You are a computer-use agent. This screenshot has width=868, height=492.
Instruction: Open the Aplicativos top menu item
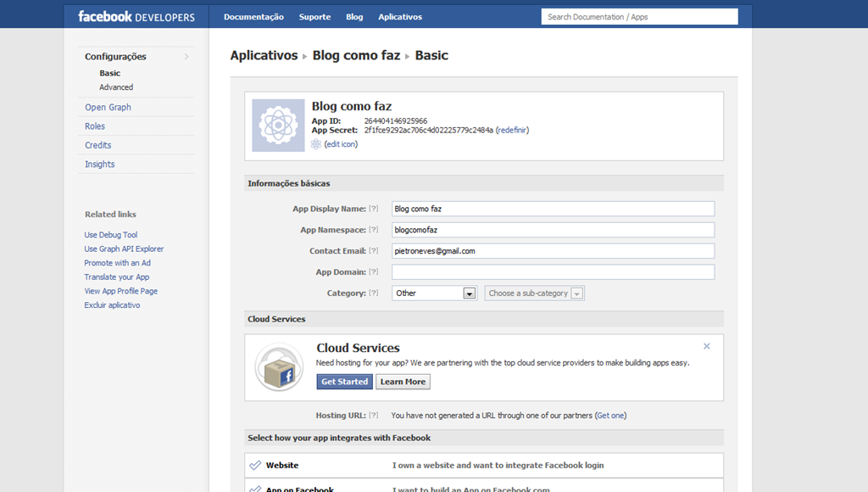(x=400, y=17)
